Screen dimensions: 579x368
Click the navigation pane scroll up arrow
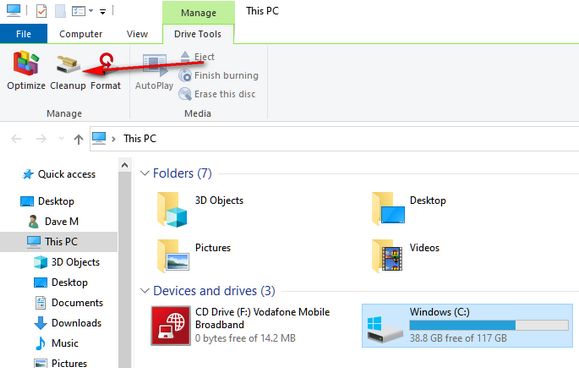click(x=125, y=165)
